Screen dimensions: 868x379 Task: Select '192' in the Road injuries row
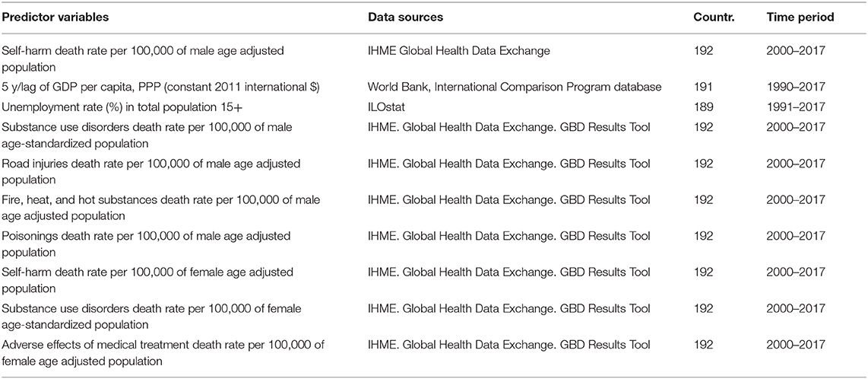click(x=702, y=164)
